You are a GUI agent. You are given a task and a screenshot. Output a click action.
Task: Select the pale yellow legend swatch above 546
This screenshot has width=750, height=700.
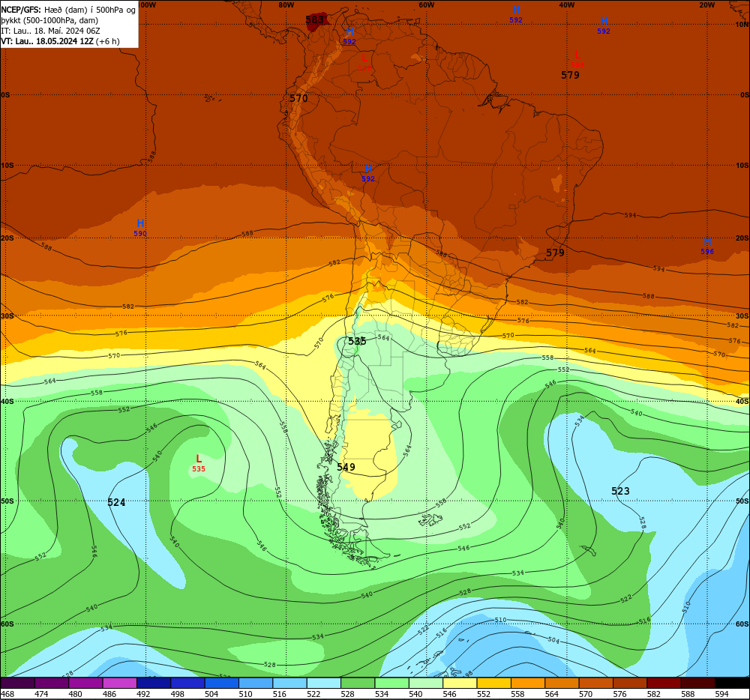(x=460, y=683)
